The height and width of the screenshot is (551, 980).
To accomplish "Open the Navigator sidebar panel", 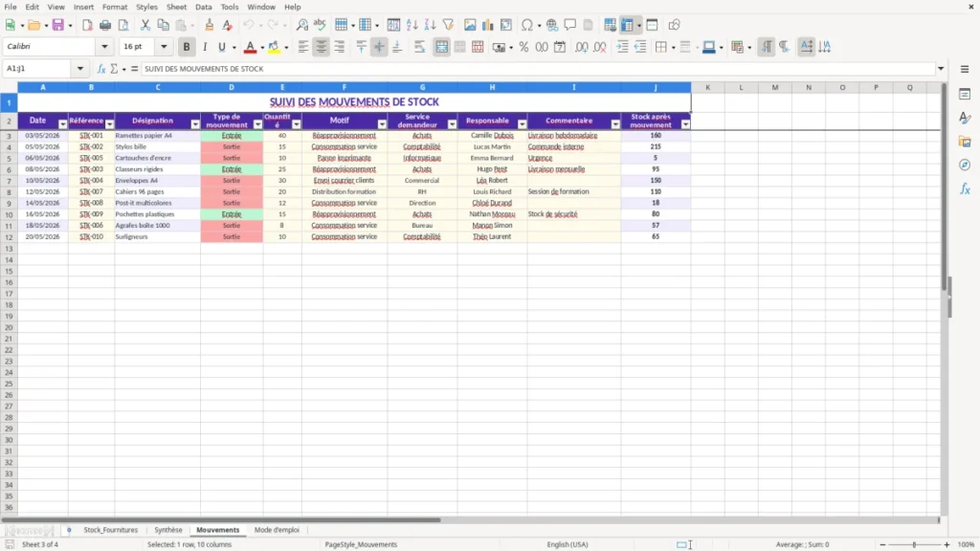I will click(965, 165).
